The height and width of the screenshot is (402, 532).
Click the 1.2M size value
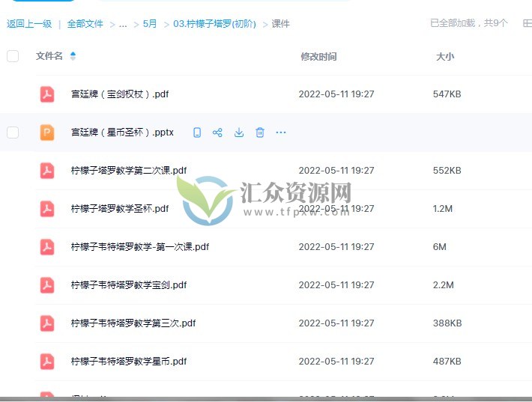point(442,208)
